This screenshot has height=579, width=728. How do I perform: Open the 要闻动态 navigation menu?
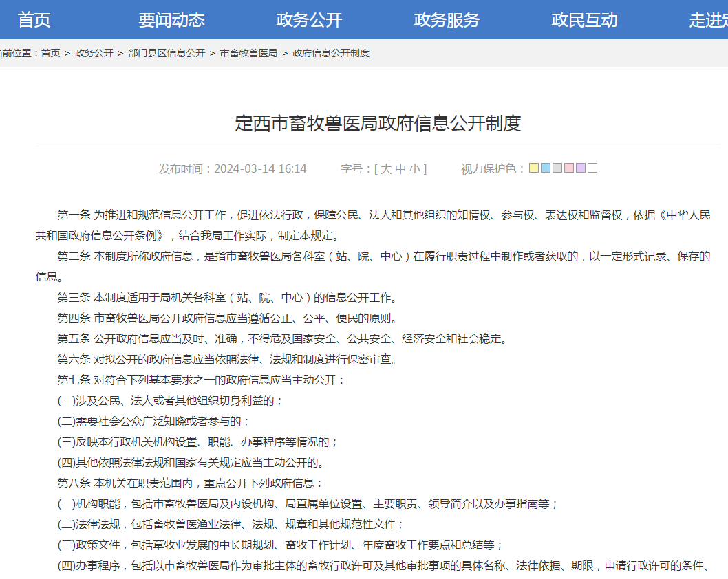(x=171, y=20)
